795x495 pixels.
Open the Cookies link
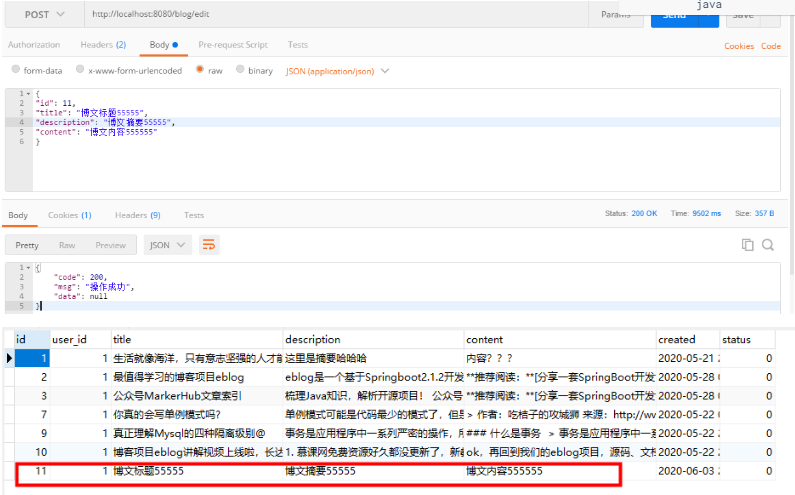click(x=739, y=46)
